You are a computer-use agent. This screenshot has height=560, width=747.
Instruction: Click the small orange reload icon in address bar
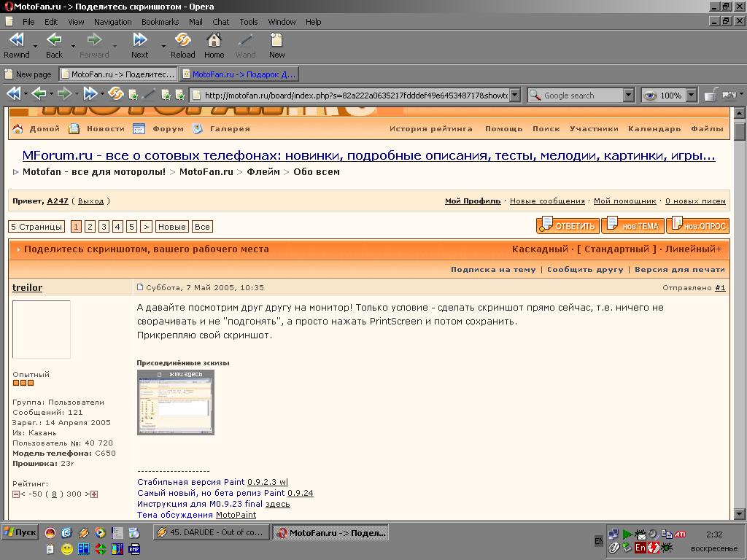coord(116,94)
